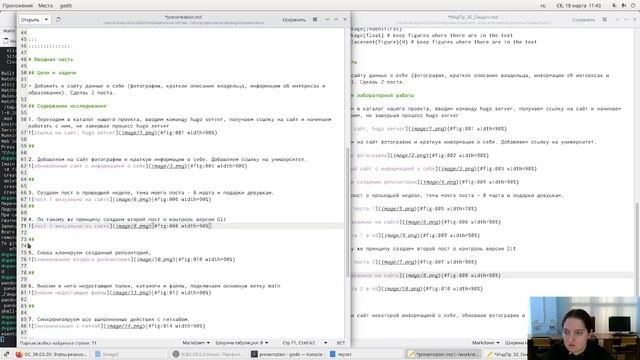Image resolution: width=640 pixels, height=360 pixels.
Task: Switch to presentation.md gedit task in taskbar
Action: tap(443, 354)
